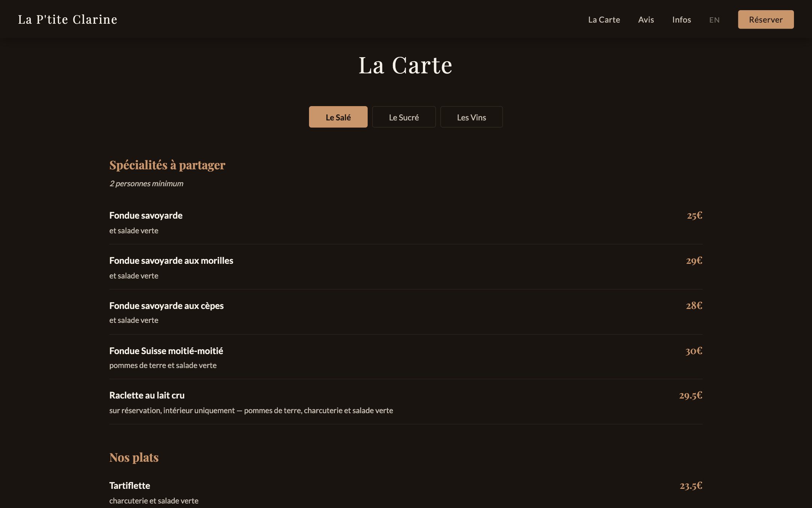Click the raclette 'sur réservation' description

click(x=251, y=411)
